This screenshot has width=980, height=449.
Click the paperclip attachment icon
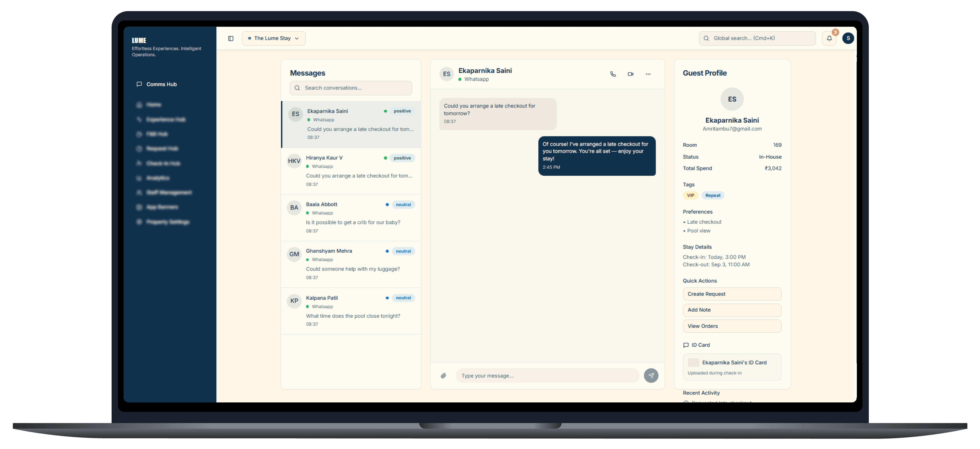click(444, 376)
